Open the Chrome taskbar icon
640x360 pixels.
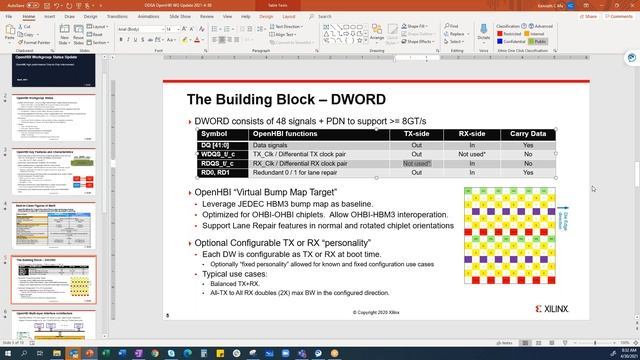(x=155, y=353)
